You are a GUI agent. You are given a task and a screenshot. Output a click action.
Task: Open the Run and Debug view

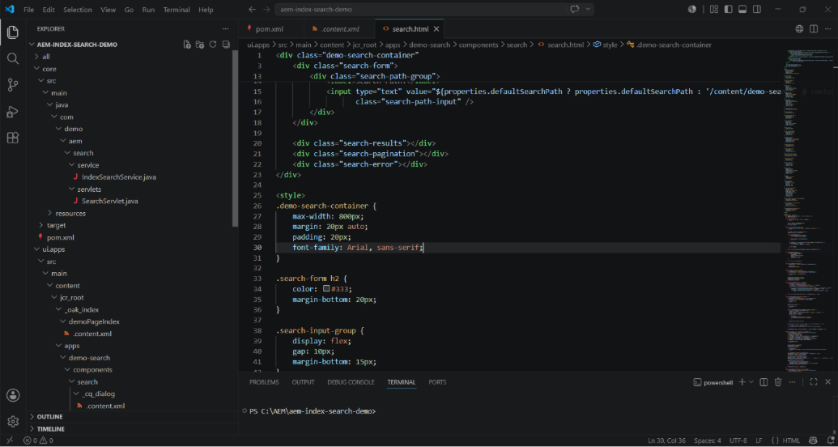pos(13,111)
